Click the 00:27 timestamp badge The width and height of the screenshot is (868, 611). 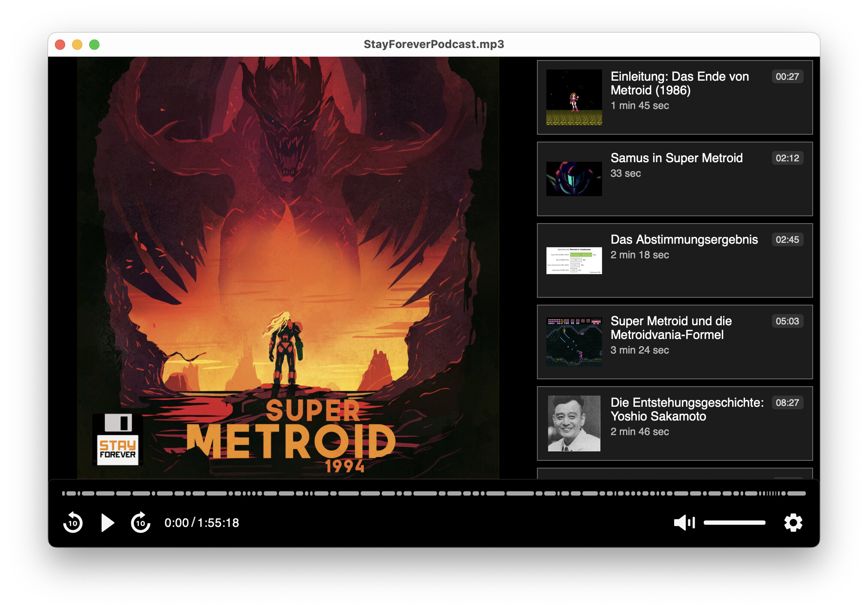[x=787, y=76]
